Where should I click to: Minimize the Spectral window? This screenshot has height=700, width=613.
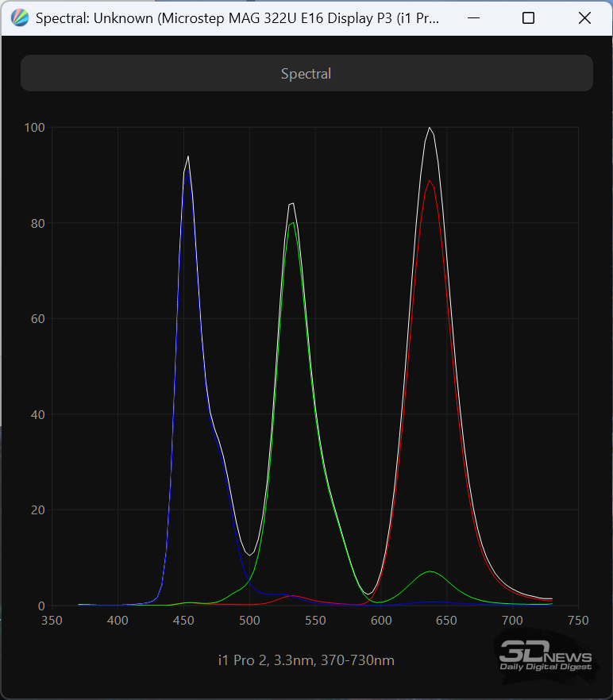click(x=472, y=18)
